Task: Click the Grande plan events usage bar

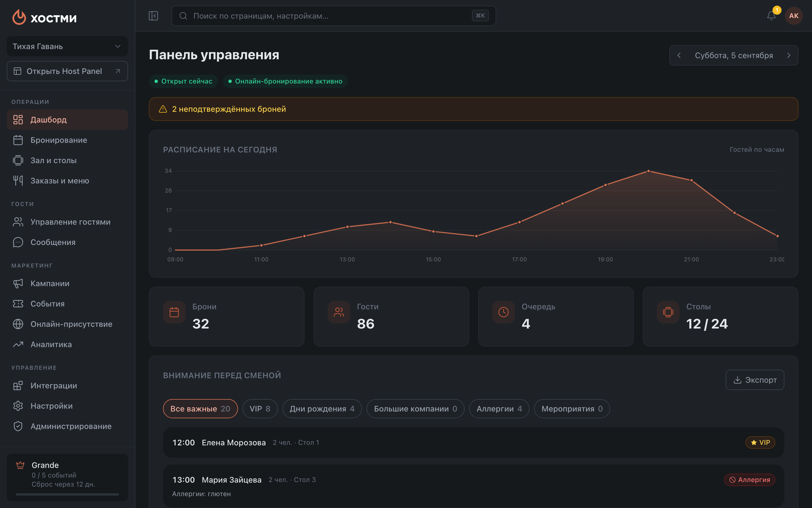Action: (67, 494)
